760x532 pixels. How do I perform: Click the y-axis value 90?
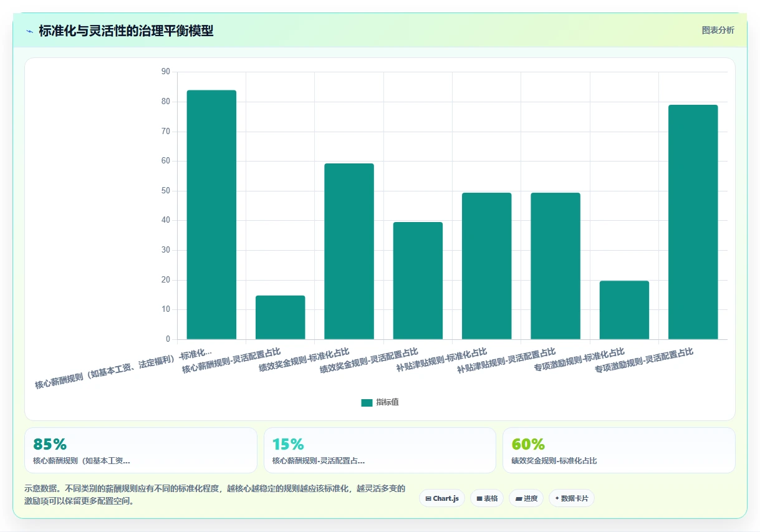[x=165, y=72]
